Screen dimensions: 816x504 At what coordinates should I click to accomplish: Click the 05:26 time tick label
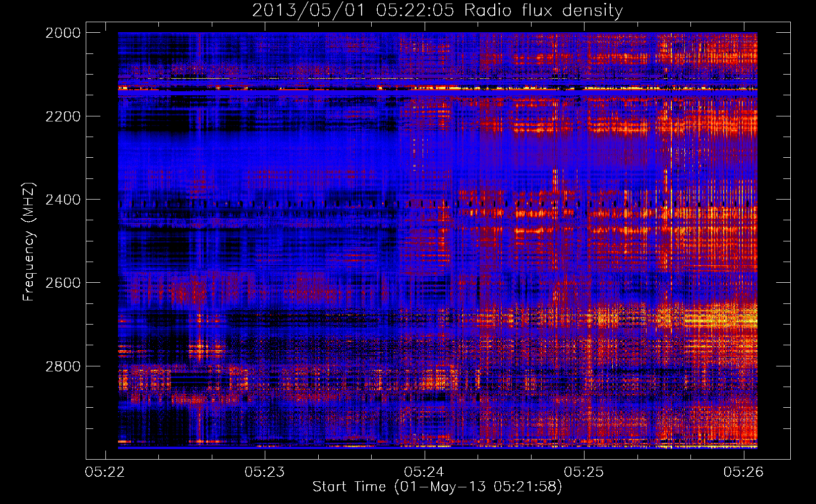click(744, 472)
